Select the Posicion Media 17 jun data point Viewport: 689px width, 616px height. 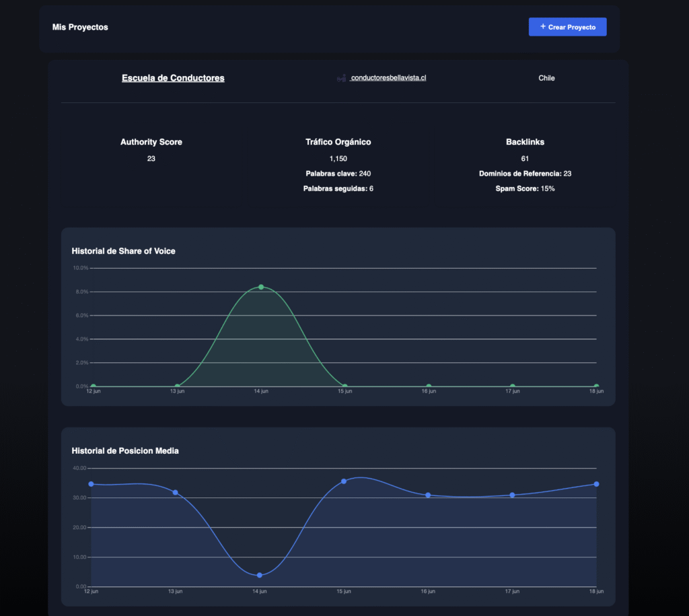tap(512, 495)
